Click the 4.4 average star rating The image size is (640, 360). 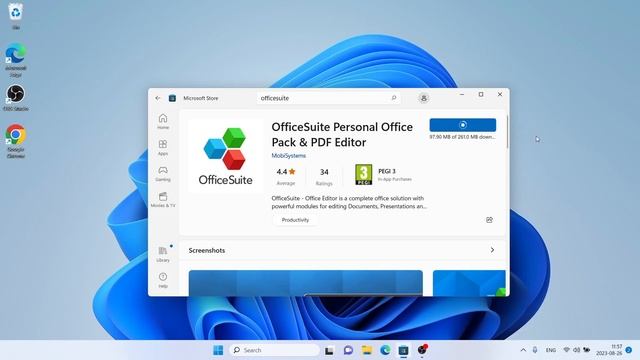(x=286, y=176)
